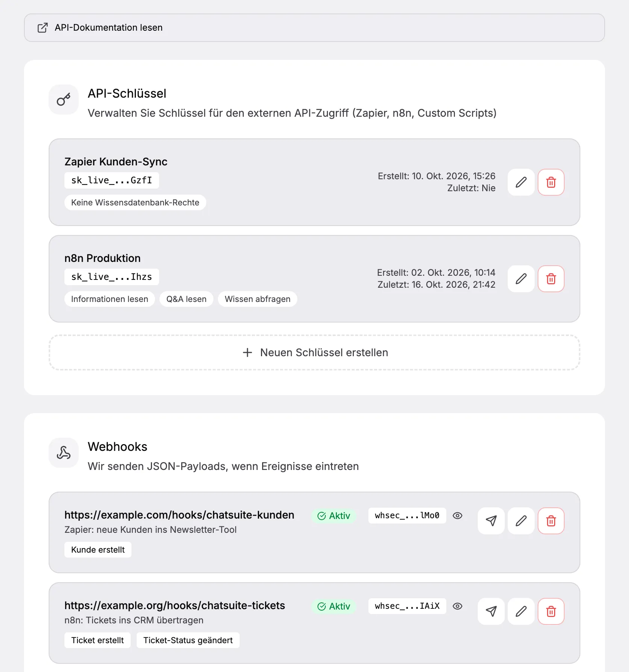Image resolution: width=629 pixels, height=672 pixels.
Task: Delete the chatsuite-kunden webhook
Action: tap(551, 521)
